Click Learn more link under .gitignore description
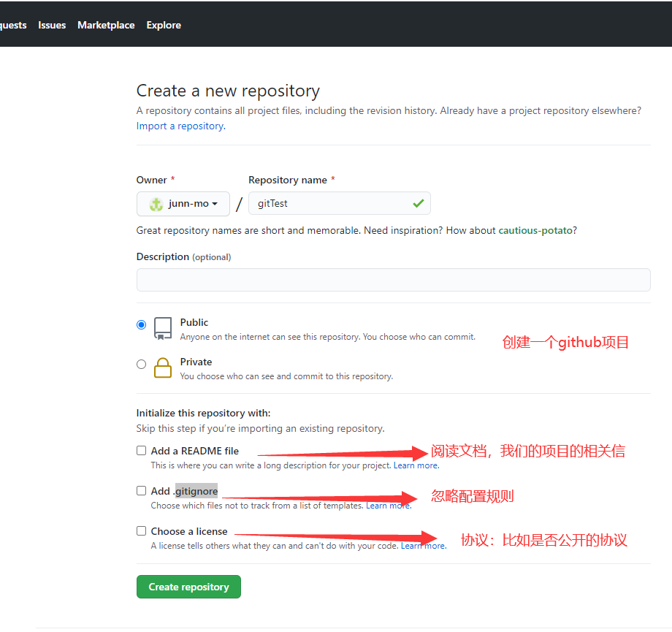This screenshot has height=632, width=672. [389, 506]
